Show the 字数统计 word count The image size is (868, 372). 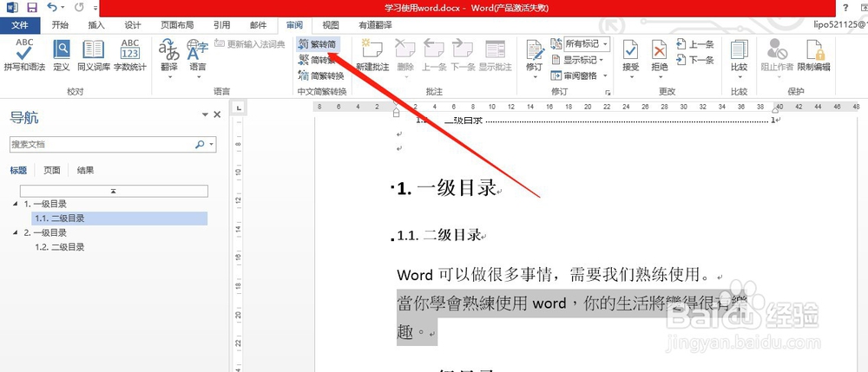coord(130,55)
